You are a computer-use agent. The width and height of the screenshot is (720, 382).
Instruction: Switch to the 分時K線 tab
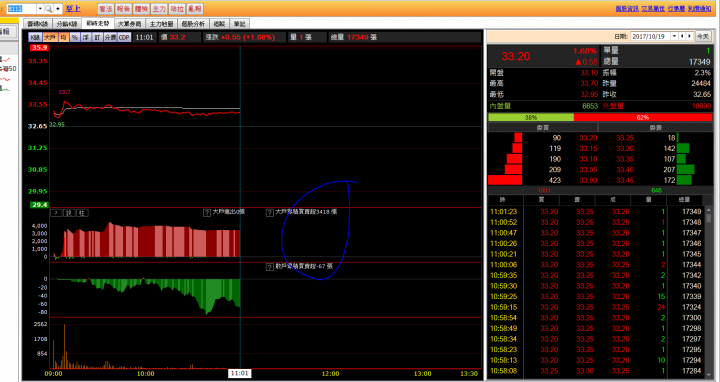[67, 24]
